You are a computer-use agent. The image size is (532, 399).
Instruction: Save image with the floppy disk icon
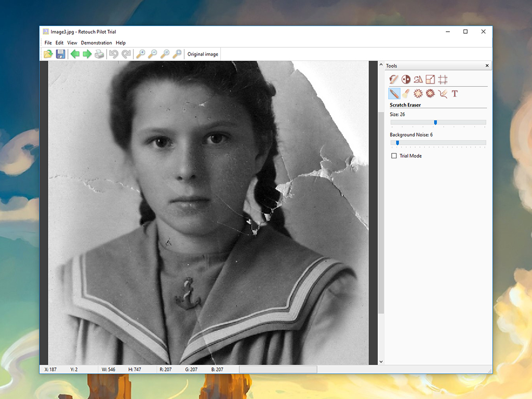(61, 54)
